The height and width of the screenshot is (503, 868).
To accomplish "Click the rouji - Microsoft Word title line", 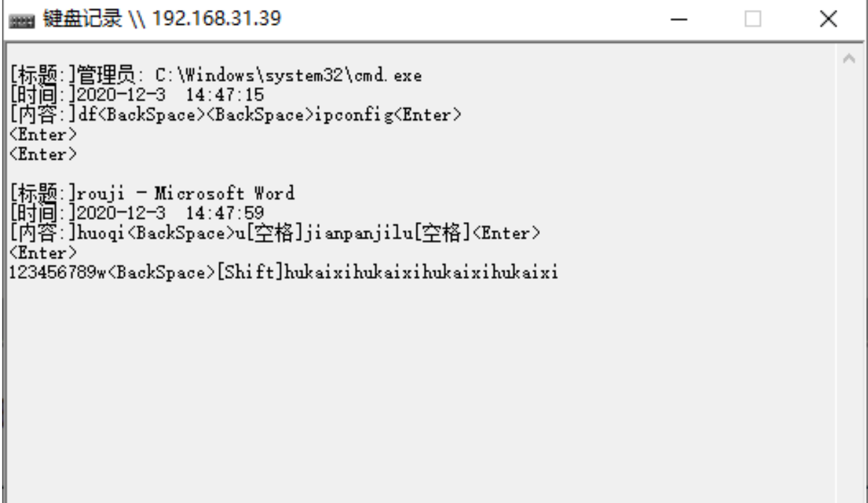I will click(x=184, y=194).
